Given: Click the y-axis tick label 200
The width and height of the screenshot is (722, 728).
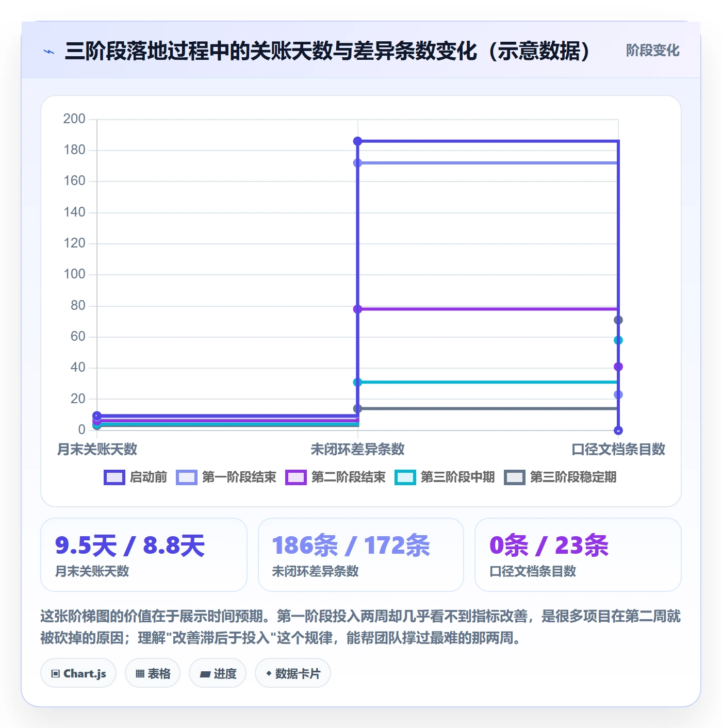Looking at the screenshot, I should click(x=74, y=119).
